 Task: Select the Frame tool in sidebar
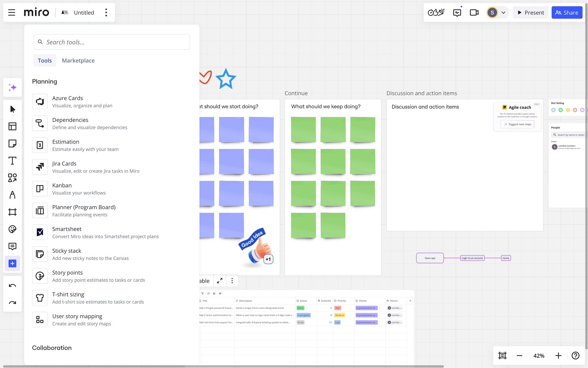click(x=13, y=212)
